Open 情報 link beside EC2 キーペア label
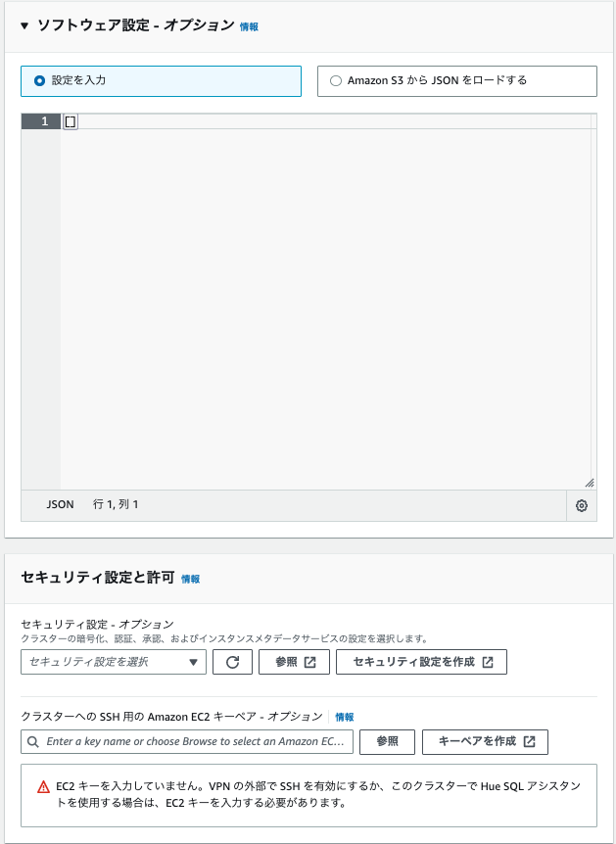 coord(345,717)
